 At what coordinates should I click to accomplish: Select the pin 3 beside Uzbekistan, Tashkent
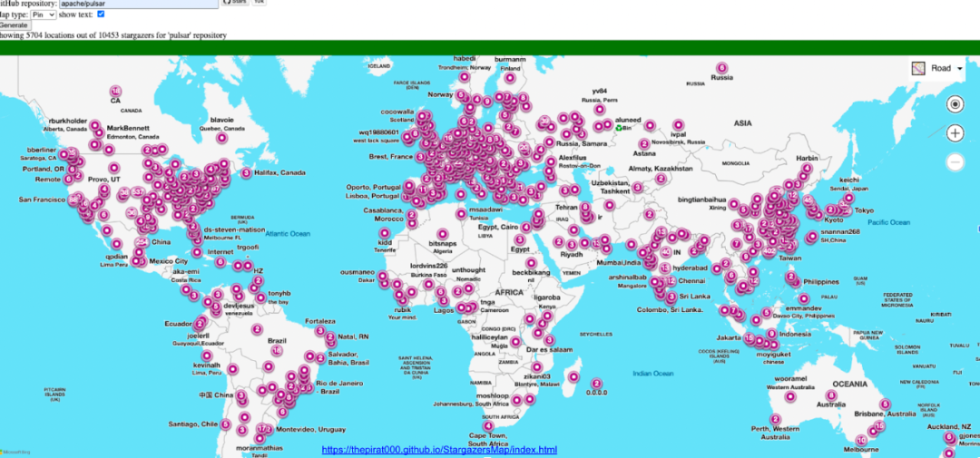[637, 187]
